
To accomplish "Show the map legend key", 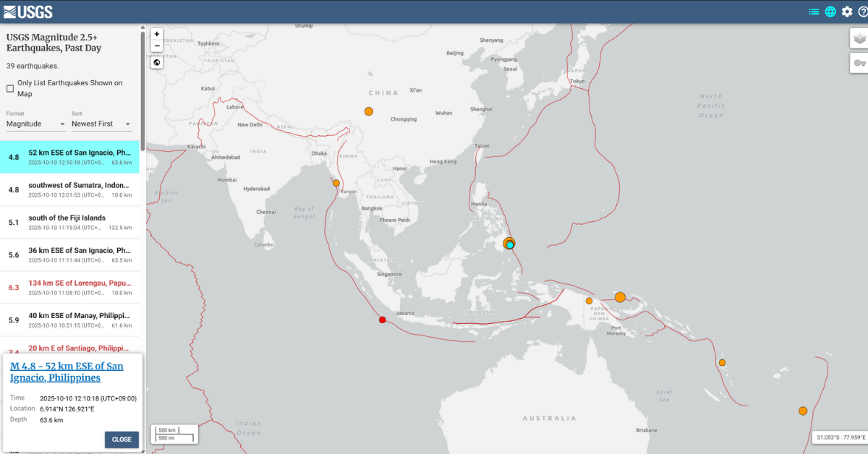I will click(x=859, y=63).
